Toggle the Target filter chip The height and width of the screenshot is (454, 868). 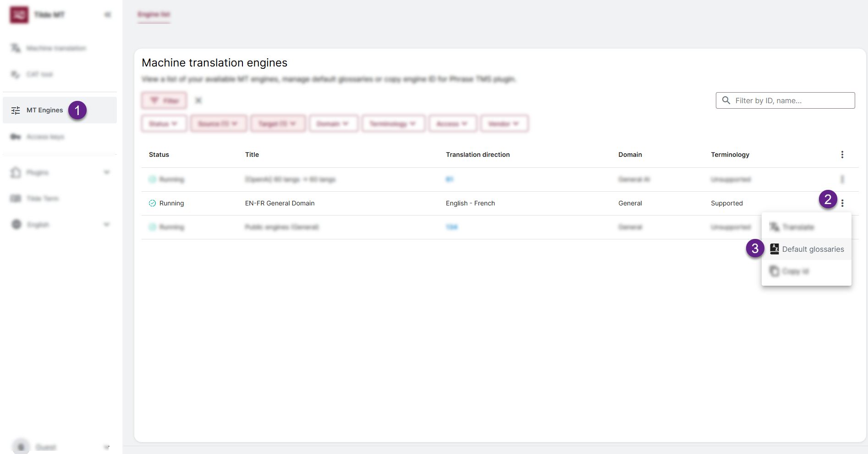click(x=278, y=123)
